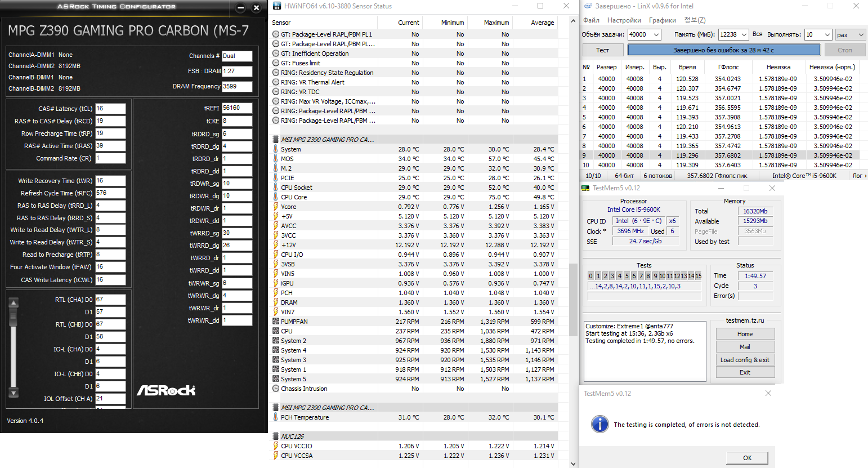Click the Maximum column header in HWiNFO

pyautogui.click(x=496, y=23)
